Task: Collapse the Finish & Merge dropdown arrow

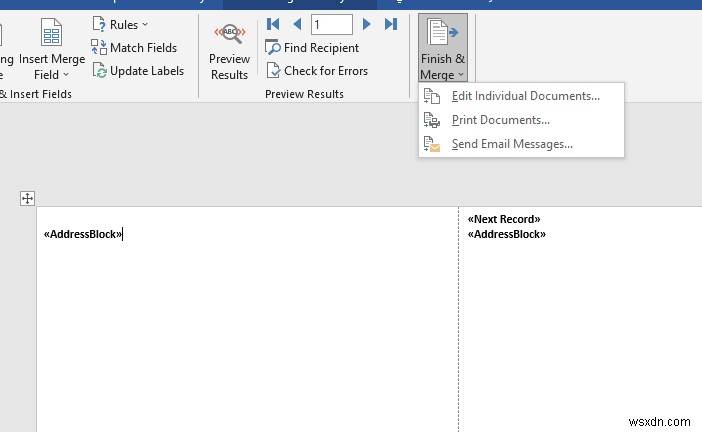Action: [x=461, y=75]
